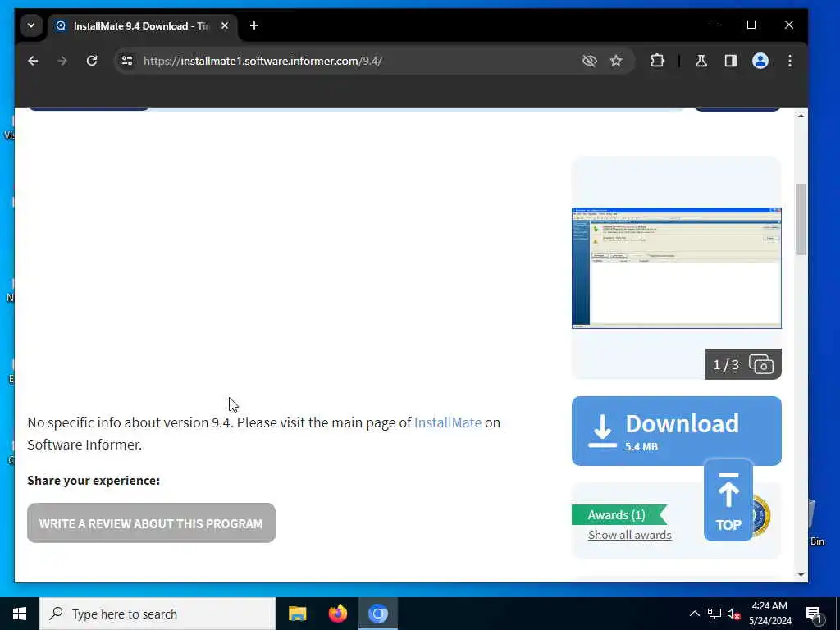Viewport: 840px width, 630px height.
Task: Open the Chrome profile avatar
Action: coord(760,61)
